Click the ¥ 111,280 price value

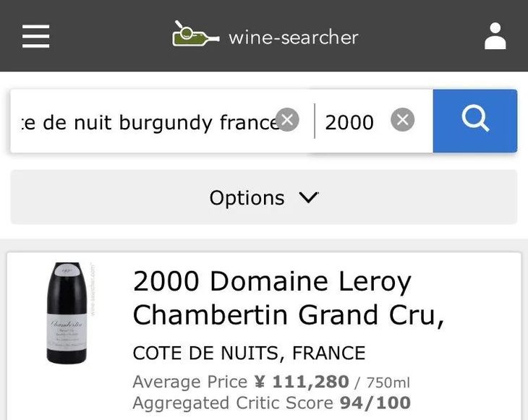(x=301, y=382)
